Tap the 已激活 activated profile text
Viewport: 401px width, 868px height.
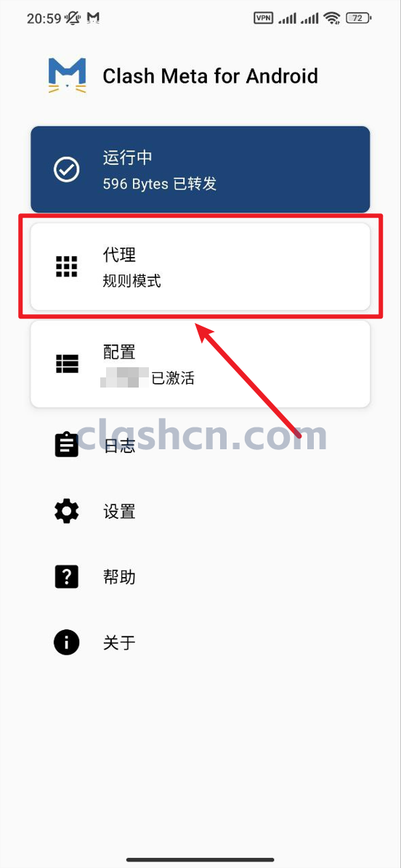pyautogui.click(x=173, y=379)
